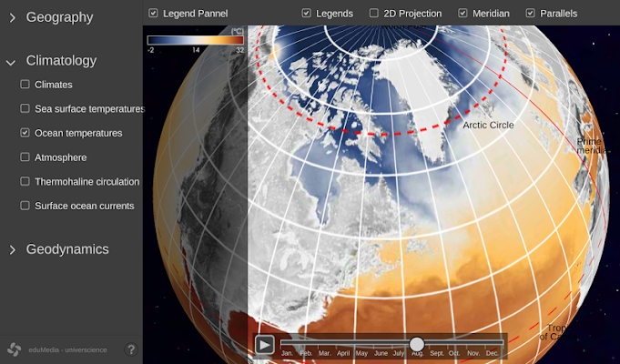Image resolution: width=620 pixels, height=364 pixels.
Task: Expand the Geography section chevron
Action: [x=12, y=18]
